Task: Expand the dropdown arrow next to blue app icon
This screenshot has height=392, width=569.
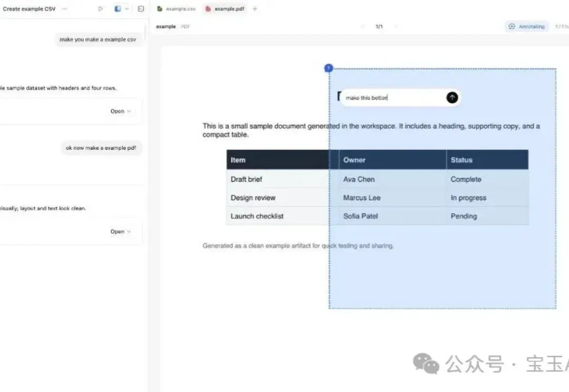Action: [x=126, y=9]
